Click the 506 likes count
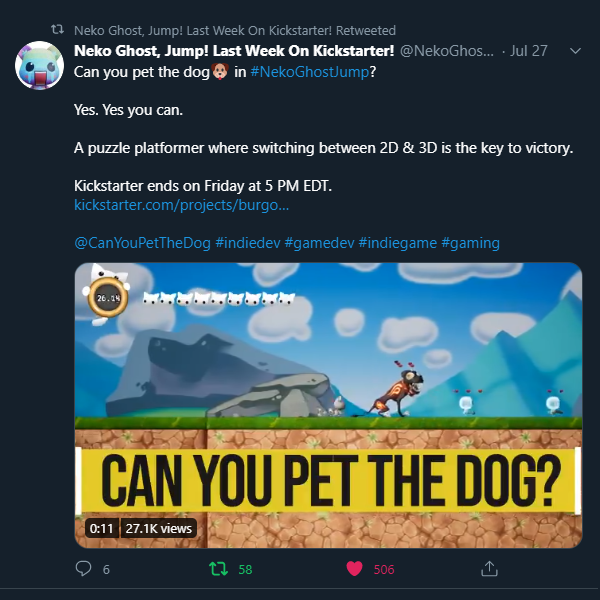 pos(384,569)
